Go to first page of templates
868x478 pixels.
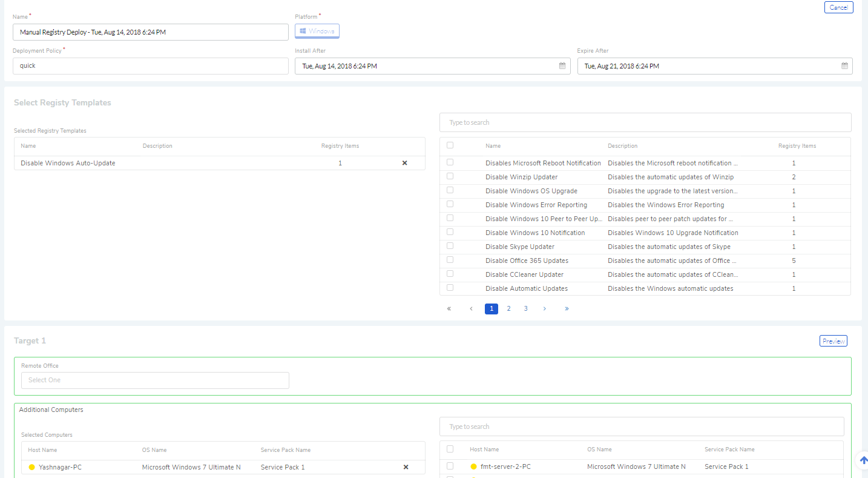tap(449, 308)
